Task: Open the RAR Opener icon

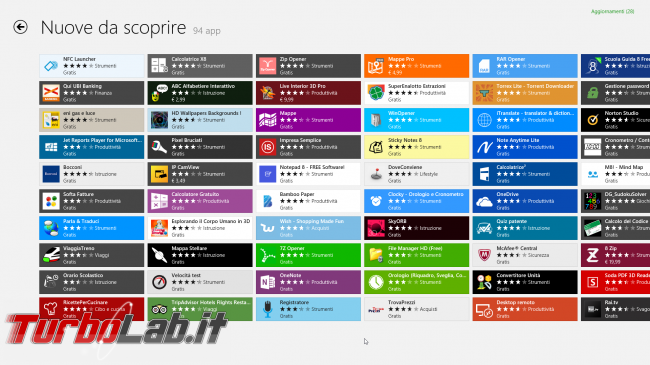Action: point(484,66)
